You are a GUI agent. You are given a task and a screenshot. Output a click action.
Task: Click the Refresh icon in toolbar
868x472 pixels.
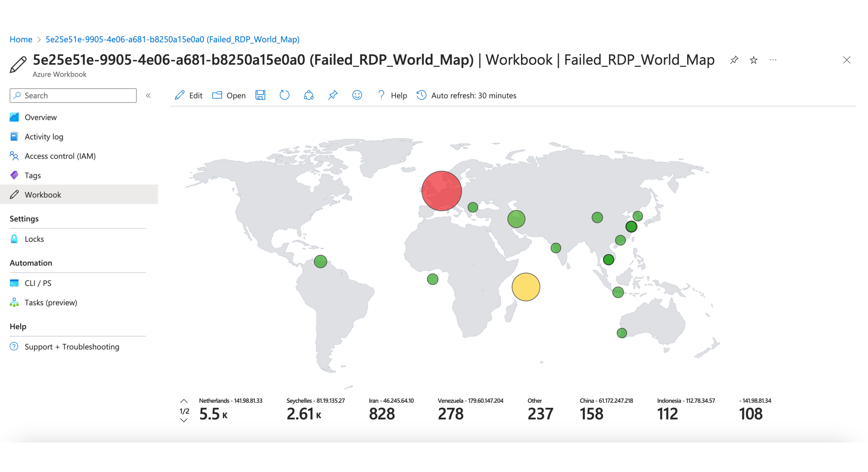284,95
